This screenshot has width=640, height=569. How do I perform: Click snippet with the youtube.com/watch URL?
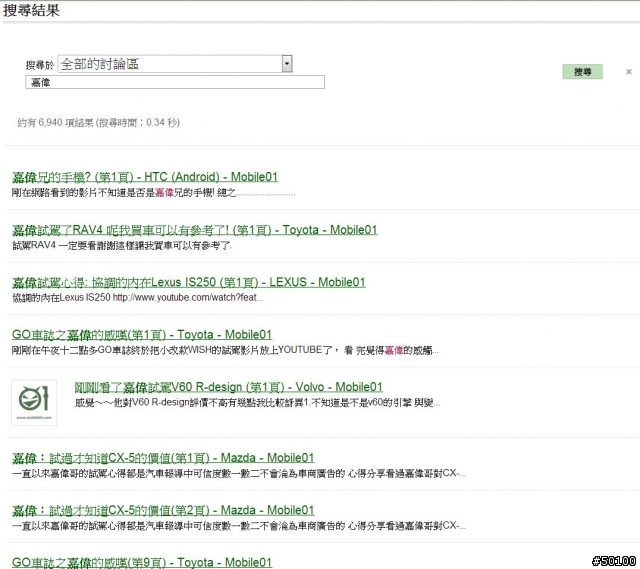(138, 298)
